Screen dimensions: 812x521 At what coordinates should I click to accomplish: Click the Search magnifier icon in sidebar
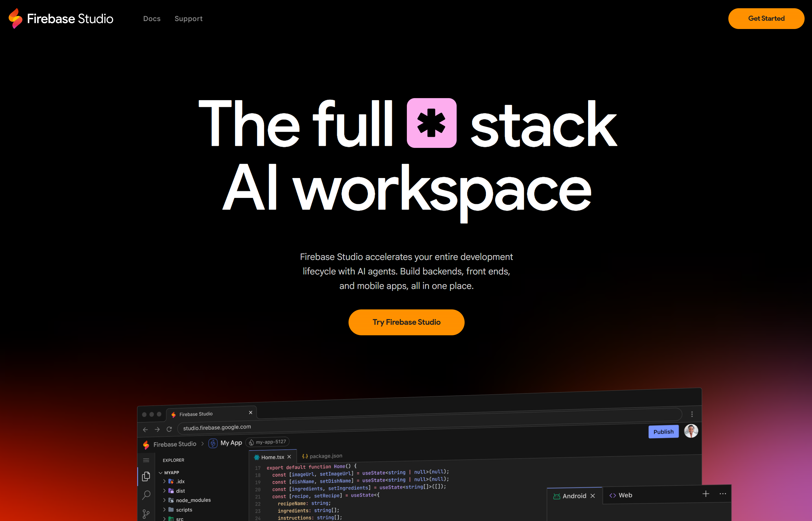point(146,495)
